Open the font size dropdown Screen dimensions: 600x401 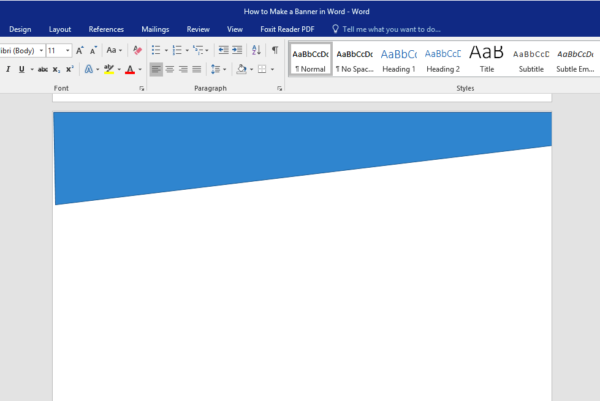[68, 51]
